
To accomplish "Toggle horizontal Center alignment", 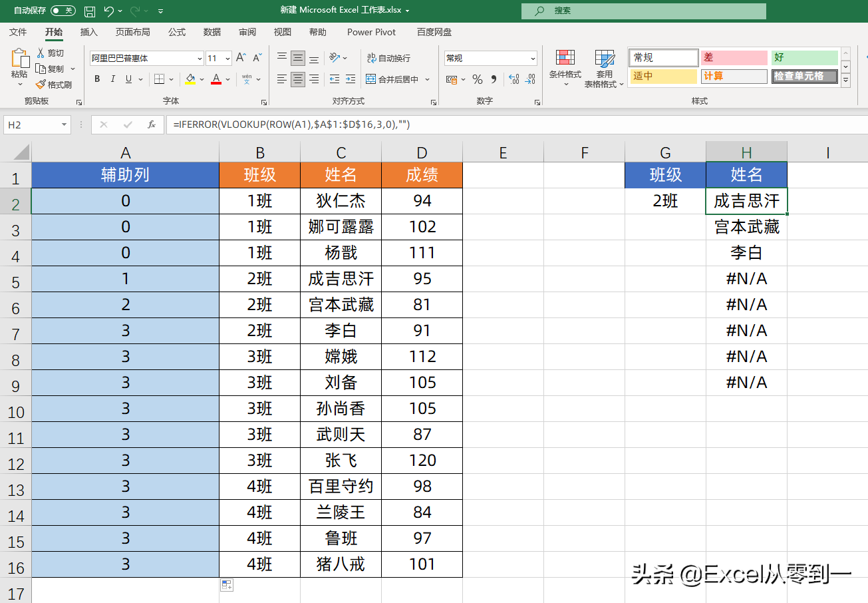I will point(298,79).
